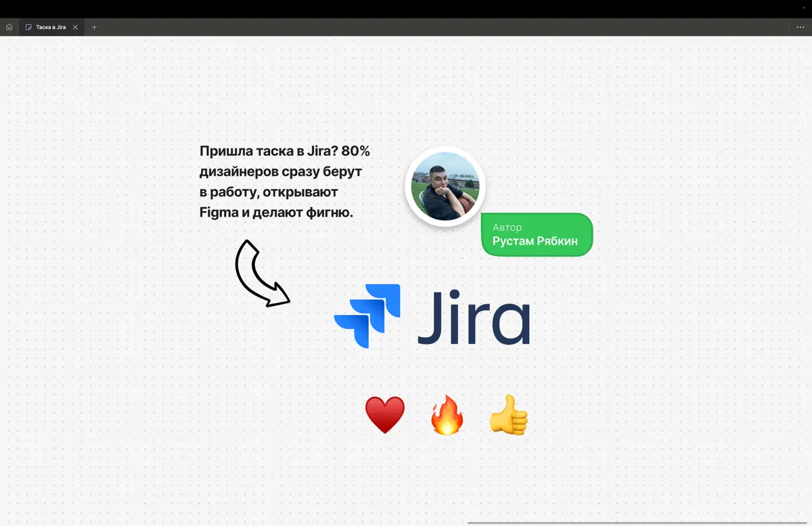This screenshot has width=812, height=526.
Task: Open a new tab with the plus icon
Action: (x=94, y=27)
